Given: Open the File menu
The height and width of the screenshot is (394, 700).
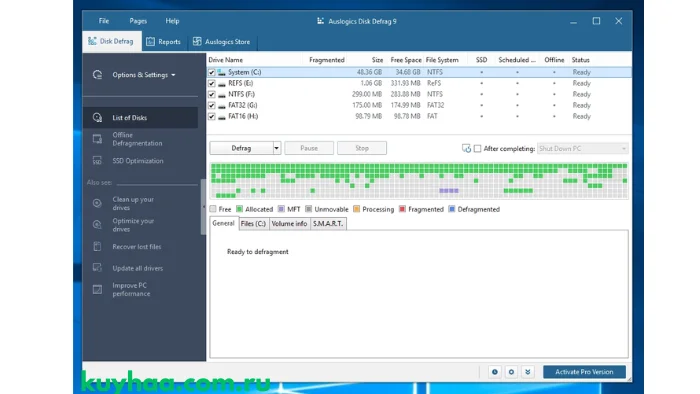Looking at the screenshot, I should pos(104,21).
